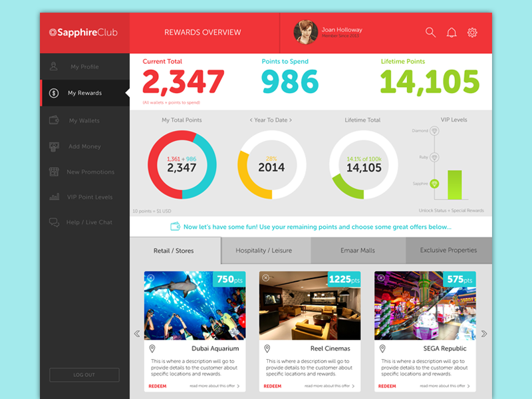Click the notifications bell icon
The image size is (532, 399).
tap(452, 33)
